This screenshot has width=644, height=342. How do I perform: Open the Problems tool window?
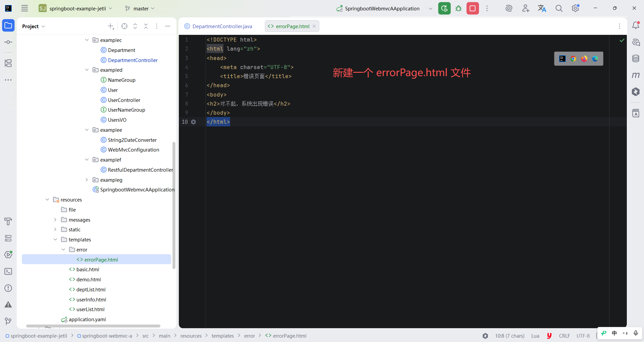(x=8, y=288)
